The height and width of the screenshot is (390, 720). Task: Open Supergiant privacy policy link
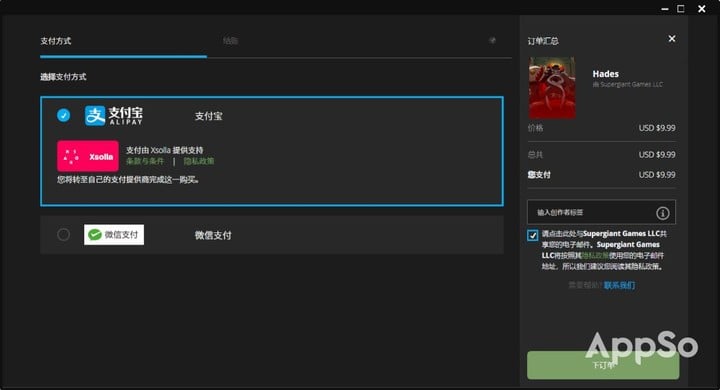(595, 255)
